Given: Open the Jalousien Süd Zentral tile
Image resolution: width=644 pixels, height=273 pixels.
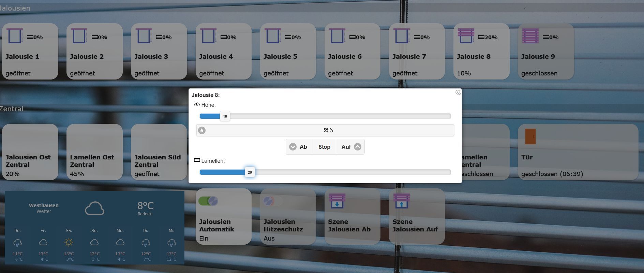Looking at the screenshot, I should (x=159, y=152).
